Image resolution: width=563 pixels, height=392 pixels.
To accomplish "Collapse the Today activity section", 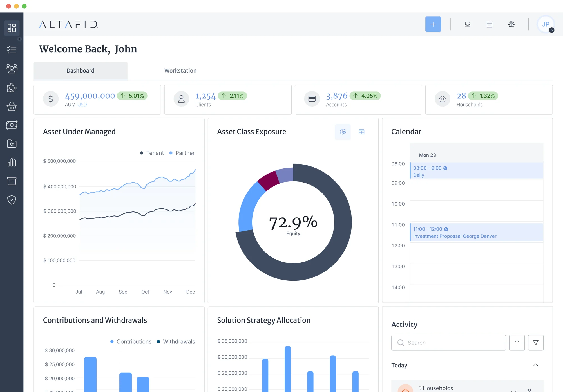I will pyautogui.click(x=535, y=365).
